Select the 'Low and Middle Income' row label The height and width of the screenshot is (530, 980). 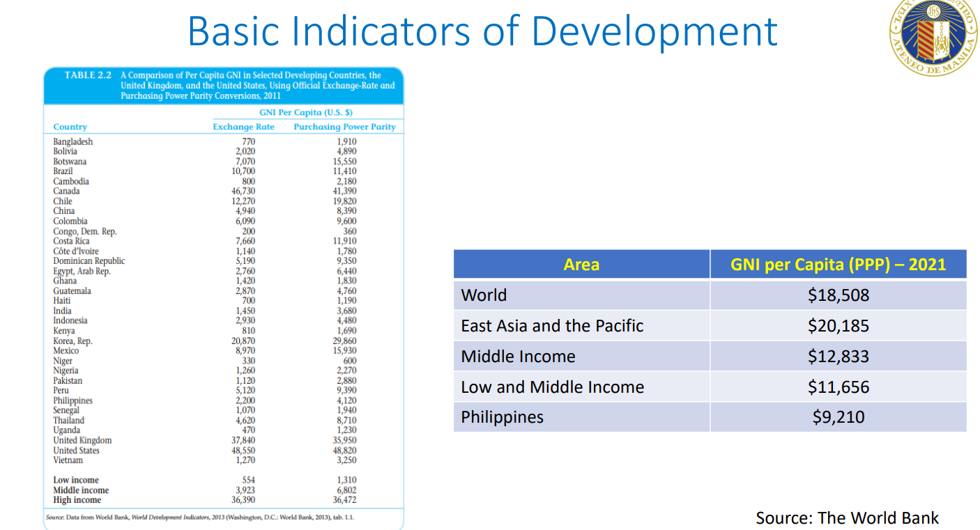coord(552,387)
